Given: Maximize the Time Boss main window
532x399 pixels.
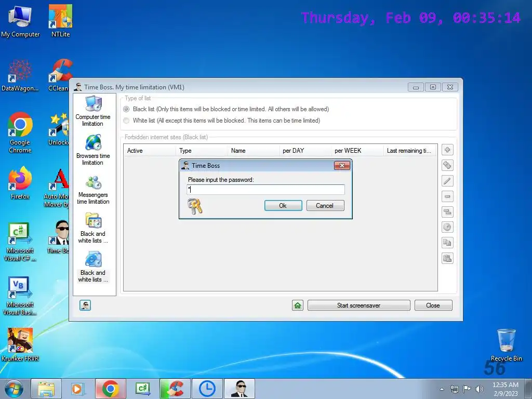Looking at the screenshot, I should click(433, 87).
